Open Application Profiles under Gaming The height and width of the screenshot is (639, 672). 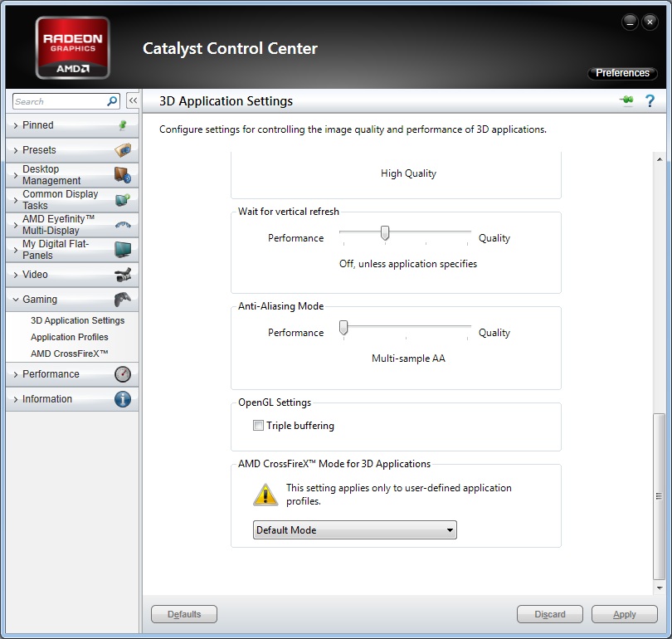point(70,337)
